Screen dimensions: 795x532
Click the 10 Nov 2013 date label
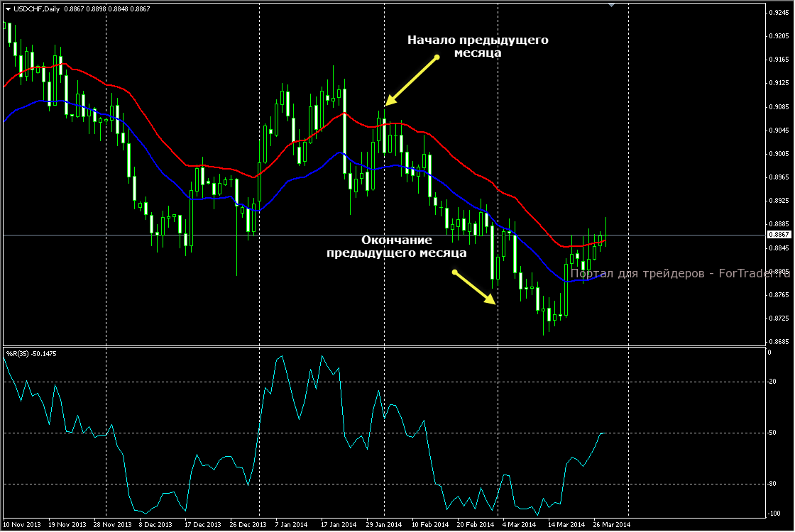coord(22,524)
